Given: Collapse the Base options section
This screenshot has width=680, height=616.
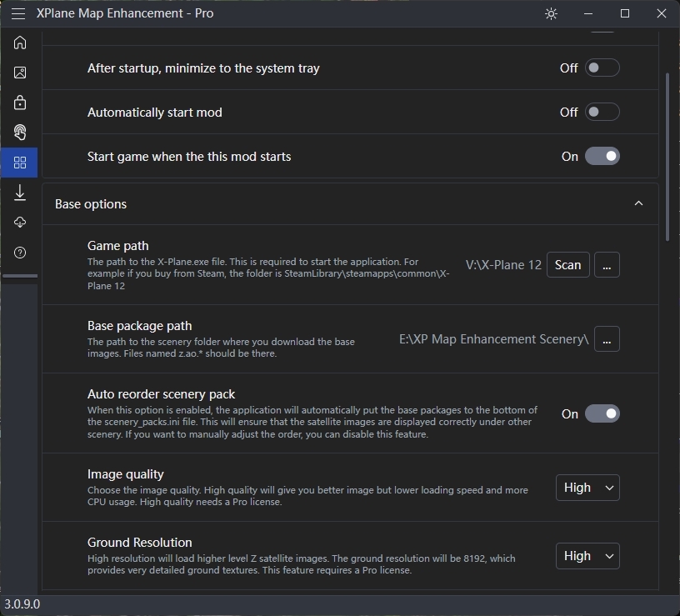Looking at the screenshot, I should tap(638, 204).
